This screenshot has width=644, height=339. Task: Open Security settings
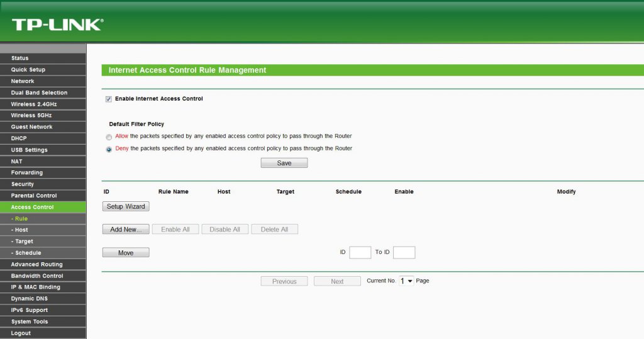click(43, 184)
